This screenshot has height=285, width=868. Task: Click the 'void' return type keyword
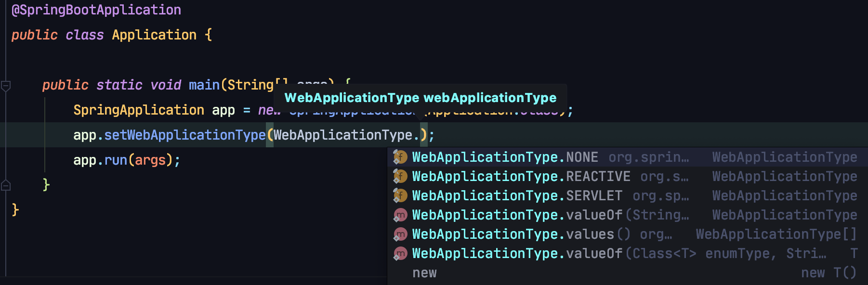coord(166,85)
